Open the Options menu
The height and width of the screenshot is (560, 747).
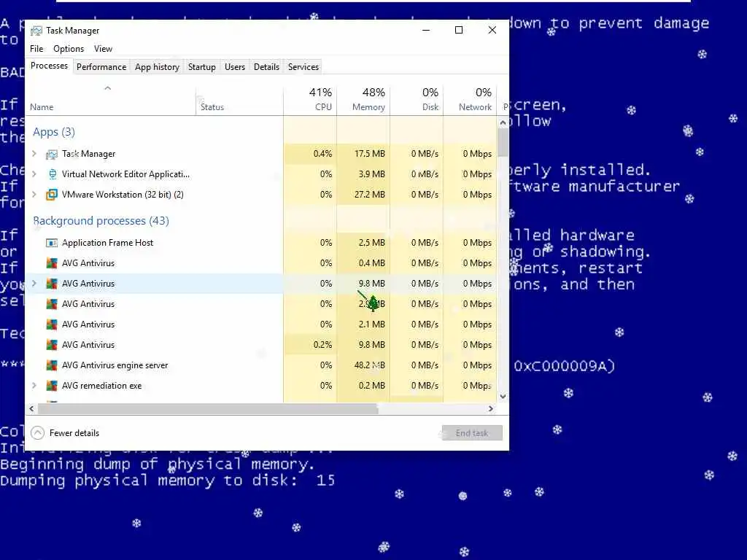point(69,49)
